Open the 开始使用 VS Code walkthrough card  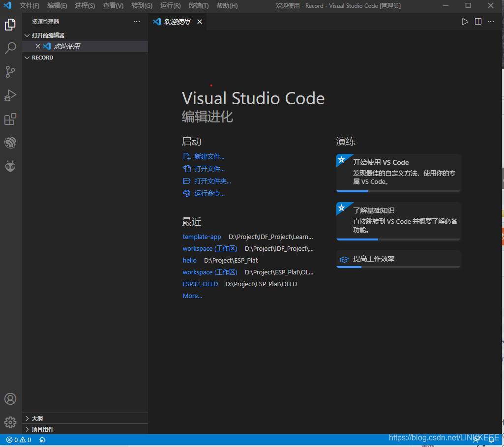coord(399,173)
